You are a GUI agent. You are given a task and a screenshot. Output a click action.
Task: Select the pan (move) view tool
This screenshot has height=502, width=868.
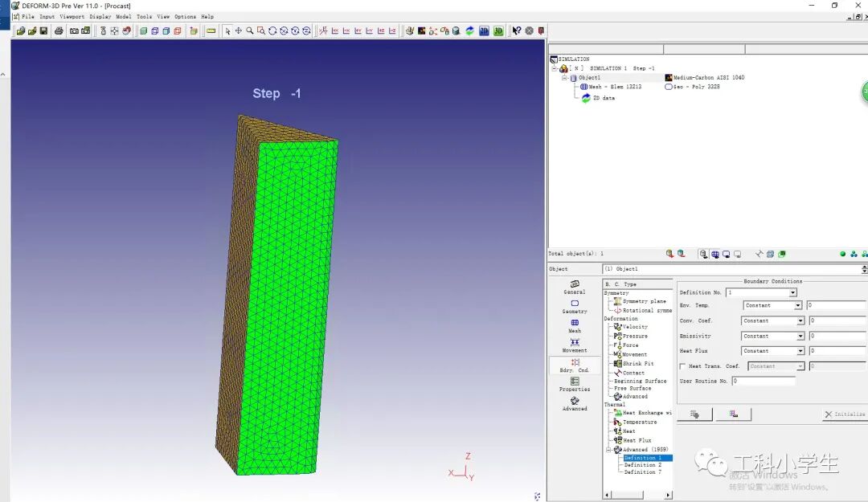pos(239,31)
